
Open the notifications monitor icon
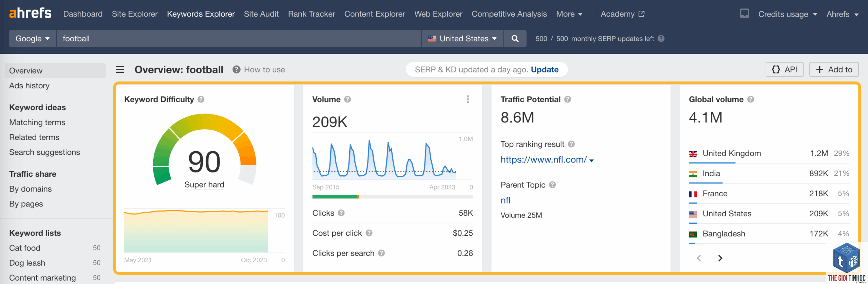coord(744,14)
